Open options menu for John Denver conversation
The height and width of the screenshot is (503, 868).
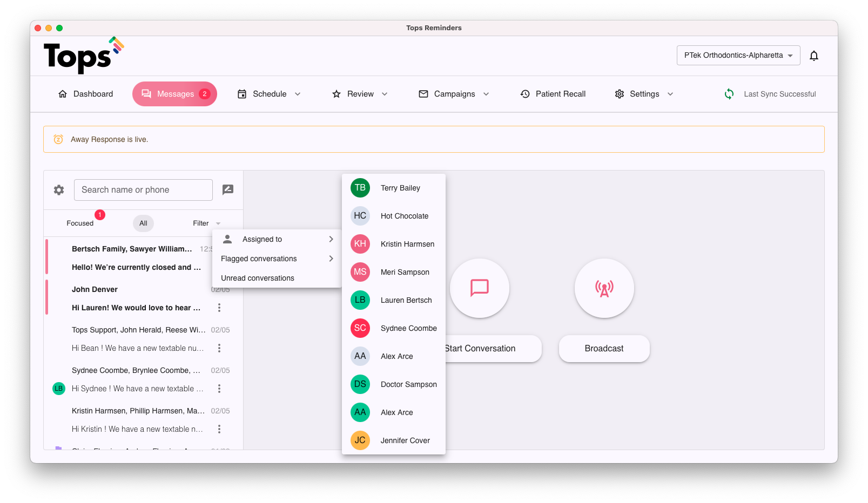point(219,308)
